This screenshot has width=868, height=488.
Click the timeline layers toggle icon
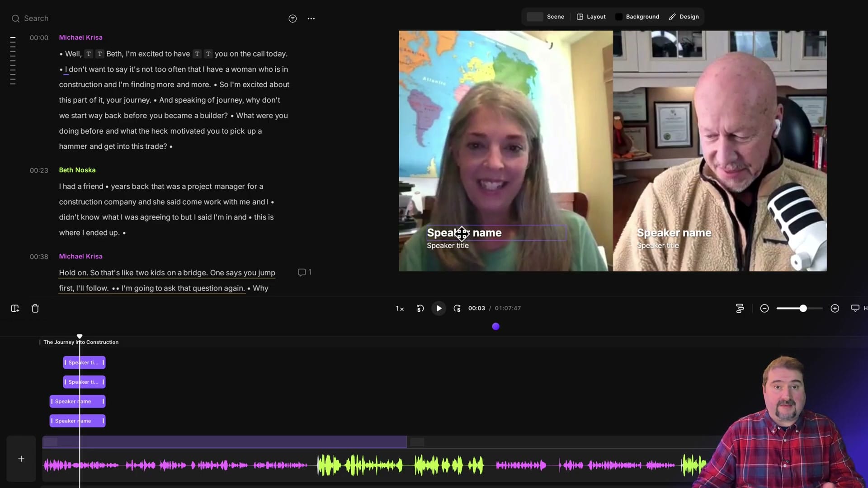pyautogui.click(x=740, y=308)
